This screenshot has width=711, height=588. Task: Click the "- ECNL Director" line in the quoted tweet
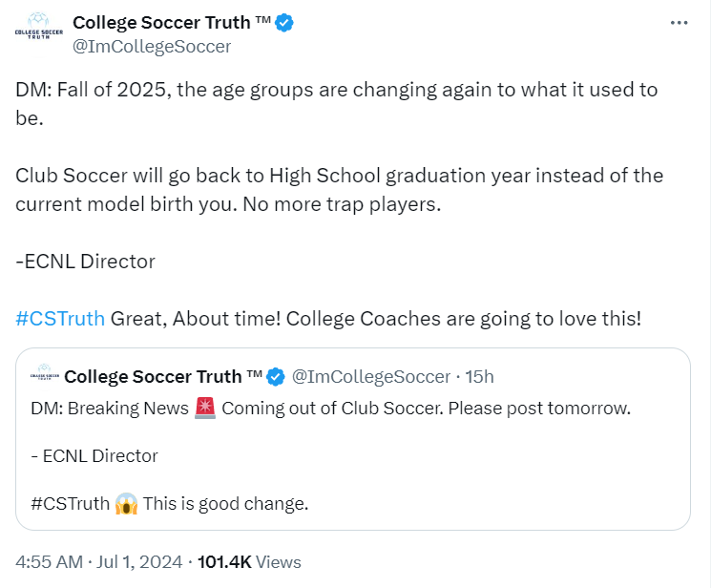pyautogui.click(x=94, y=455)
